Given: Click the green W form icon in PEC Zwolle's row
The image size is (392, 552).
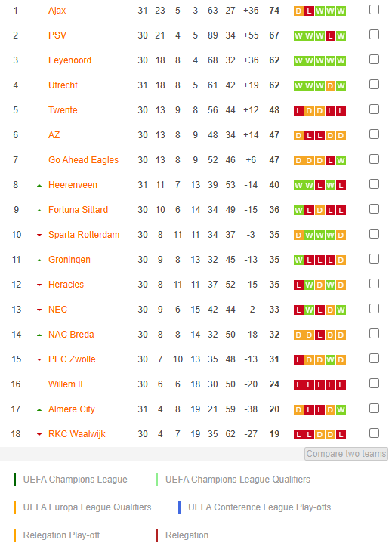Looking at the screenshot, I should click(330, 359).
